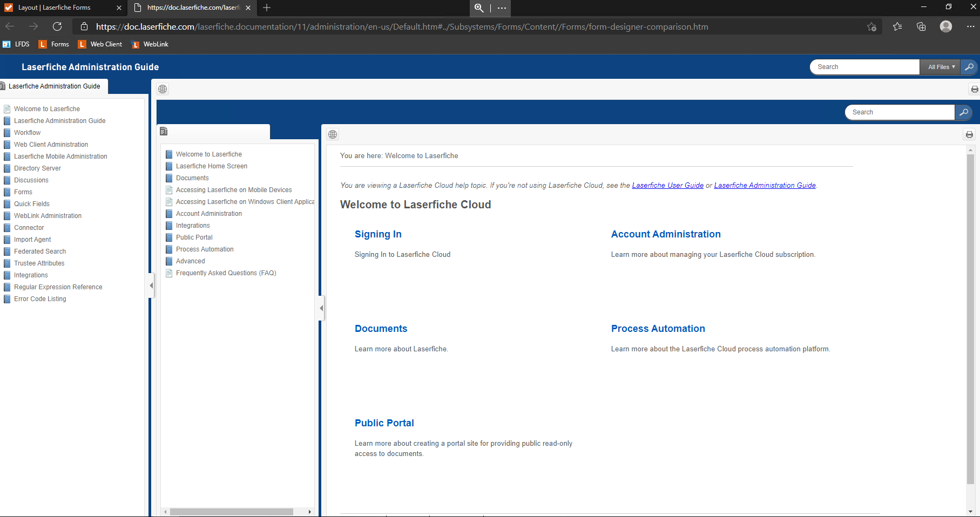This screenshot has height=517, width=980.
Task: Open the browser profile avatar
Action: coord(946,26)
